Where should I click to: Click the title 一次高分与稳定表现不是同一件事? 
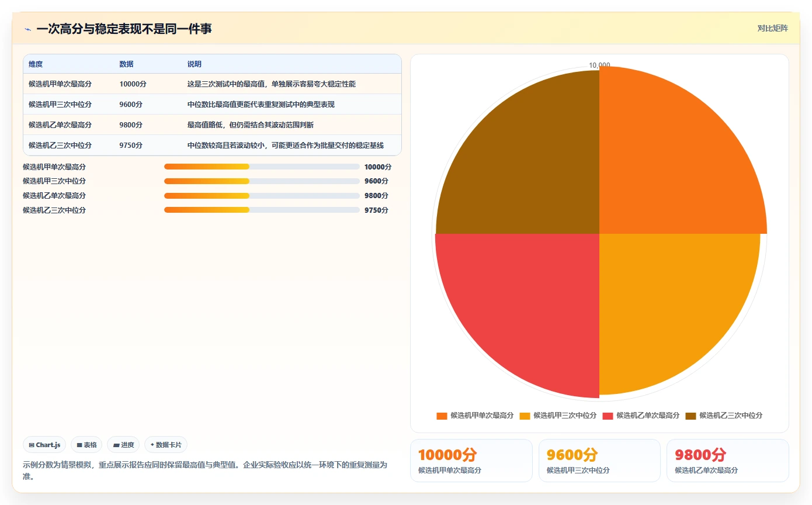click(124, 29)
